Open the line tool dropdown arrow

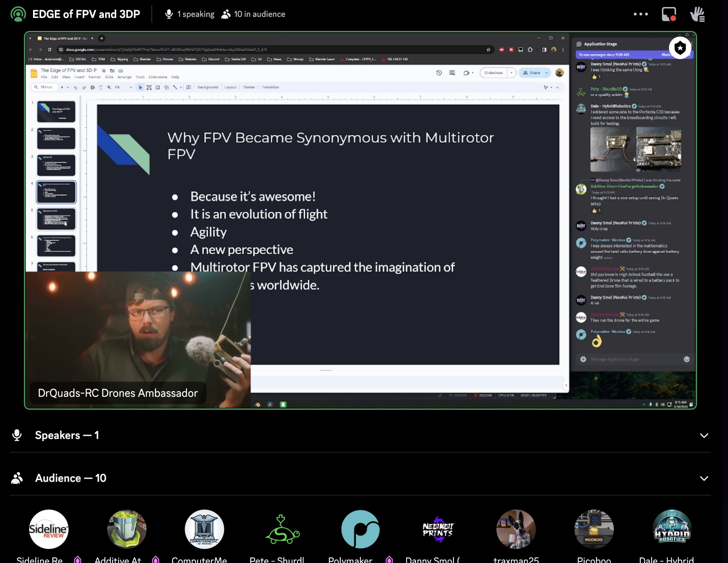(181, 88)
